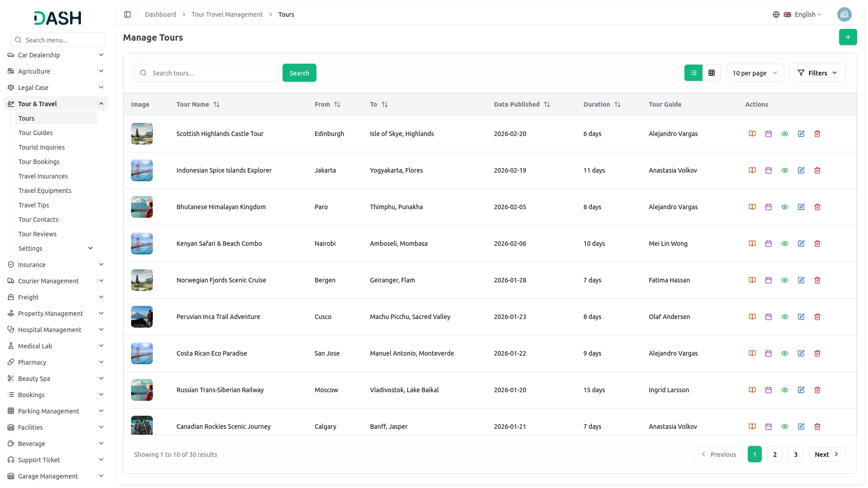Screen dimensions: 868x488
Task: Edit the Costa Rican Eco Paradise tour
Action: point(801,353)
